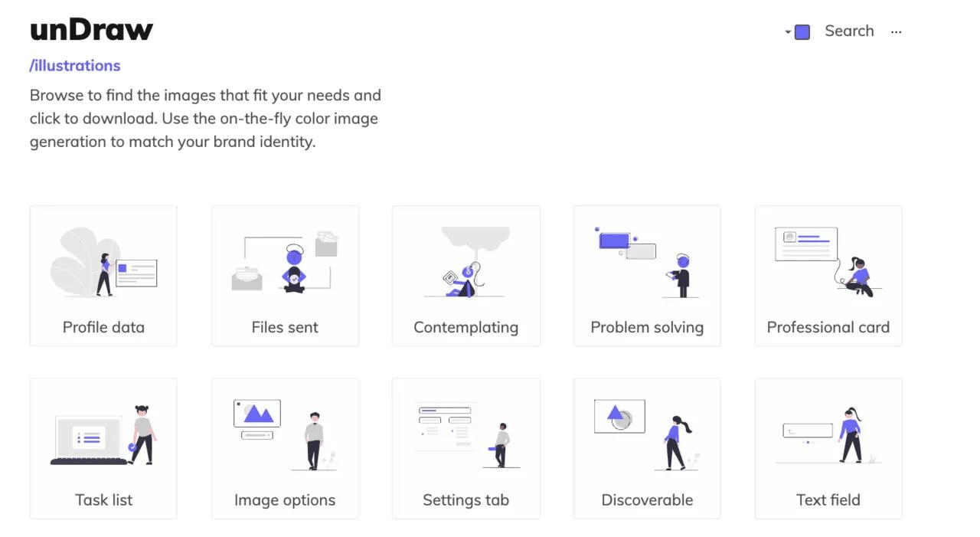
Task: Select the Problem solving illustration image
Action: coord(647,262)
